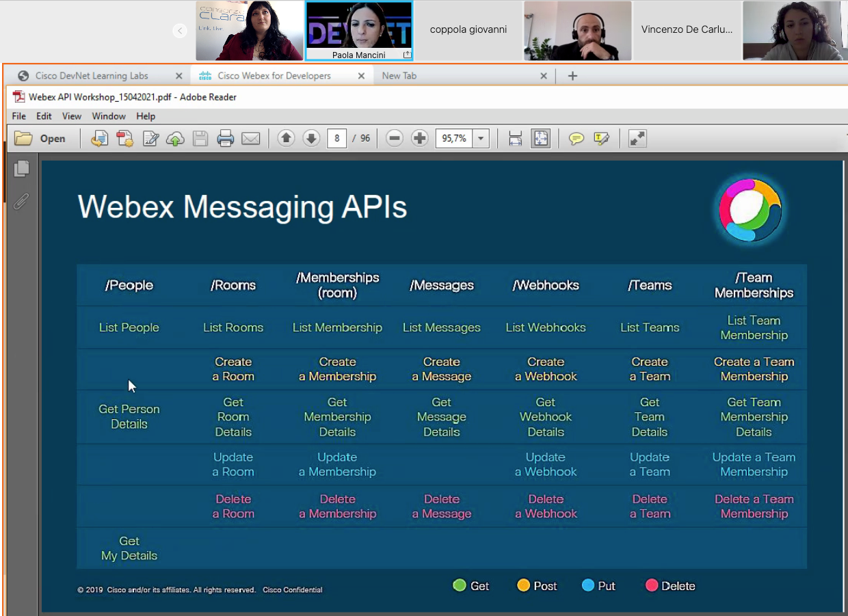Click the Email envelope icon

(x=251, y=139)
